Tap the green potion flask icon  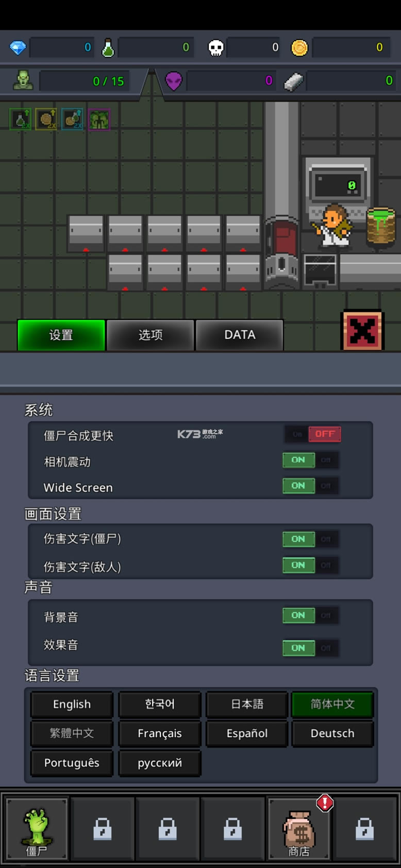pyautogui.click(x=108, y=48)
